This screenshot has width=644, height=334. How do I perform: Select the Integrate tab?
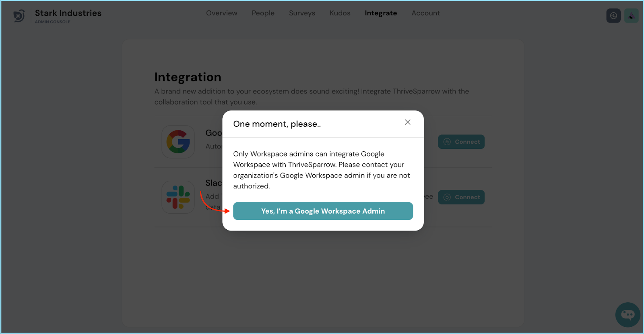click(381, 13)
